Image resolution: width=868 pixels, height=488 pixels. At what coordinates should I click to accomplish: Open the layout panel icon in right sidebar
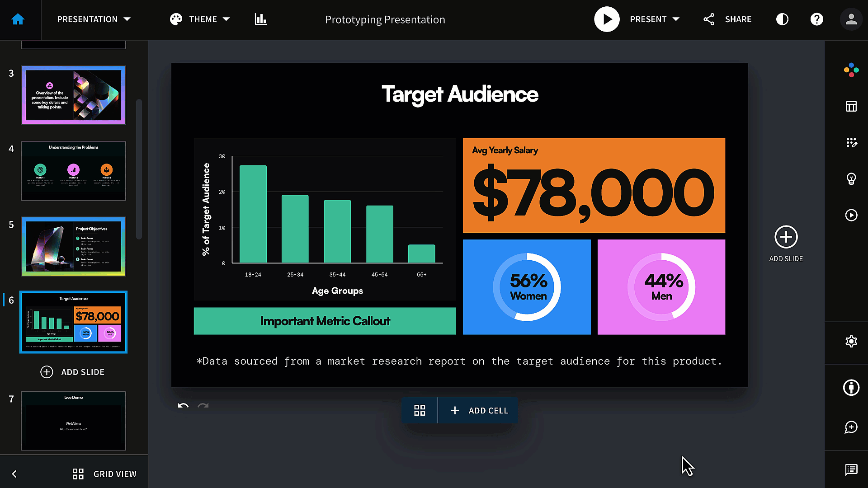coord(851,106)
